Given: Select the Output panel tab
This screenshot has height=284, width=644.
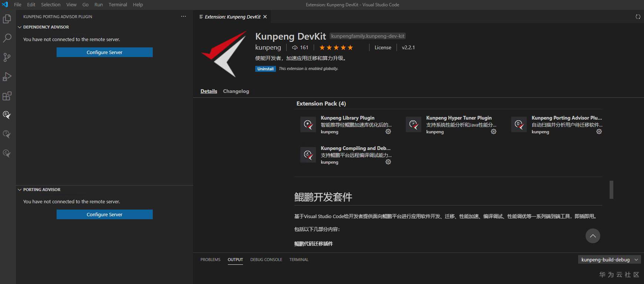Looking at the screenshot, I should 235,260.
